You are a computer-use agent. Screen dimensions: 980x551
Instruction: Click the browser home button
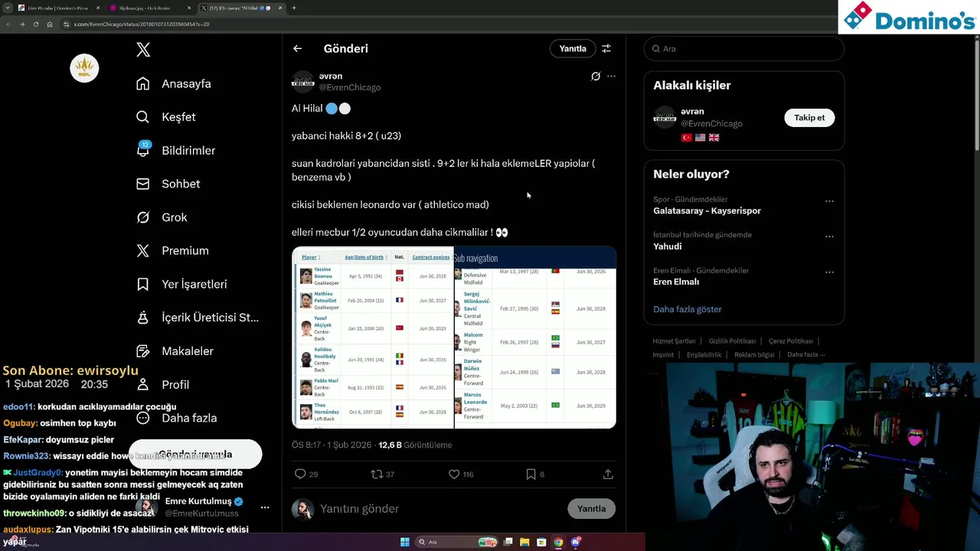tap(49, 24)
